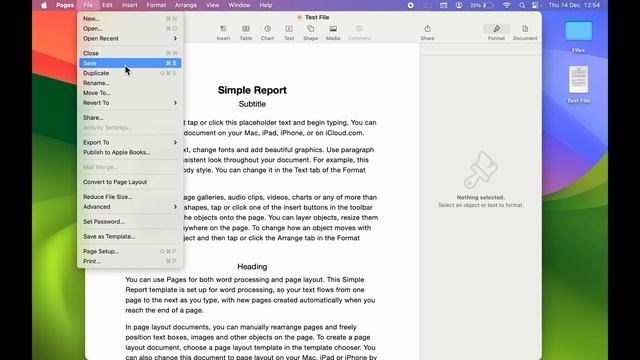640x360 pixels.
Task: Open the Arrange menu
Action: click(x=186, y=5)
